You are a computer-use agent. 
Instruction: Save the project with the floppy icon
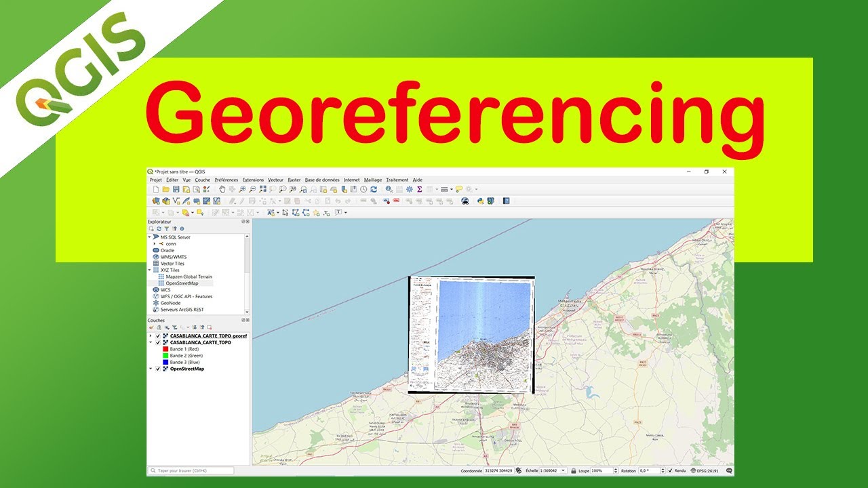click(x=176, y=189)
